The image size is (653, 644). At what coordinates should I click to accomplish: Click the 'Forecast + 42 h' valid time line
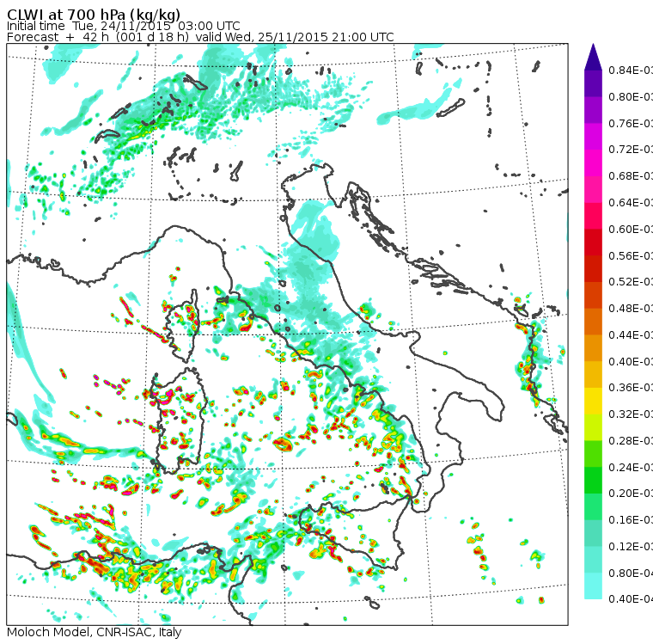(x=200, y=37)
